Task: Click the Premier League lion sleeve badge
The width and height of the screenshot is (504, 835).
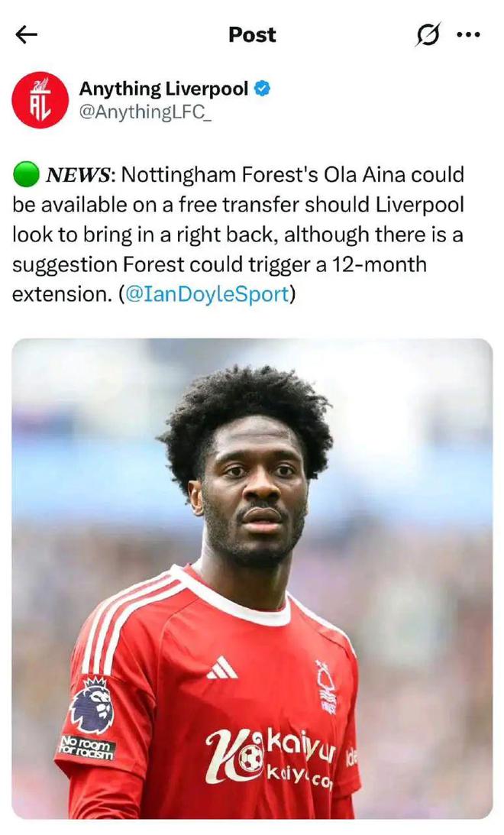Action: 92,704
